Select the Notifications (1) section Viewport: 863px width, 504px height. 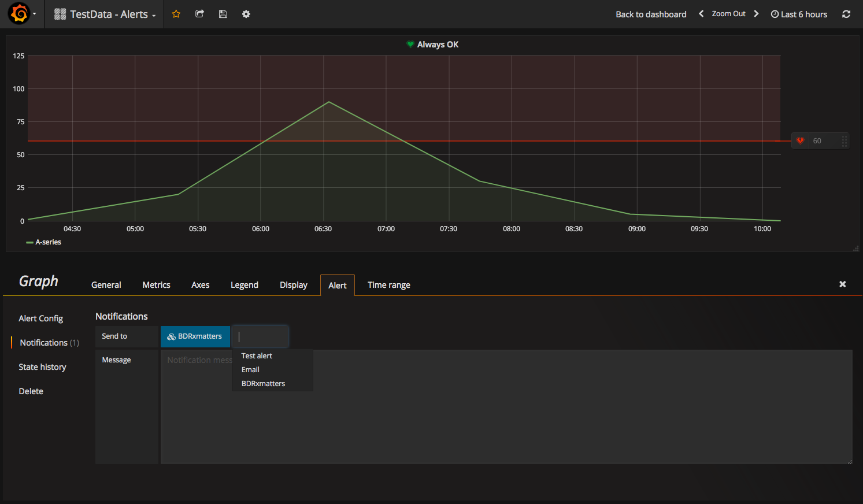click(49, 343)
